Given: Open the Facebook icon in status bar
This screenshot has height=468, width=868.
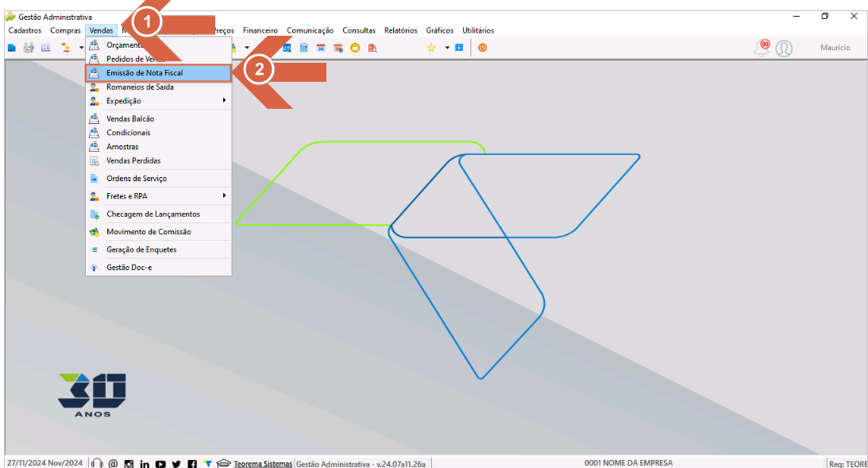Looking at the screenshot, I should 191,463.
